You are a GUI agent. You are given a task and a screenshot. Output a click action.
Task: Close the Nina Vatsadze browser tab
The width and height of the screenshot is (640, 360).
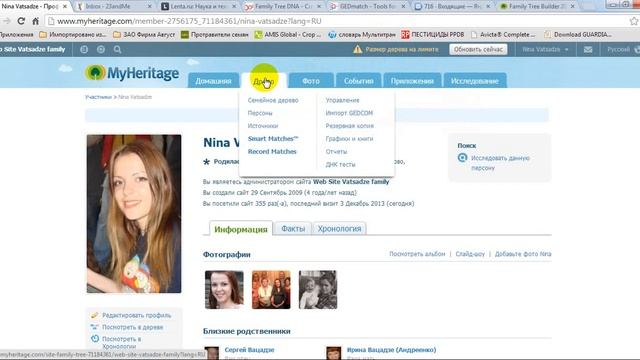[x=64, y=7]
